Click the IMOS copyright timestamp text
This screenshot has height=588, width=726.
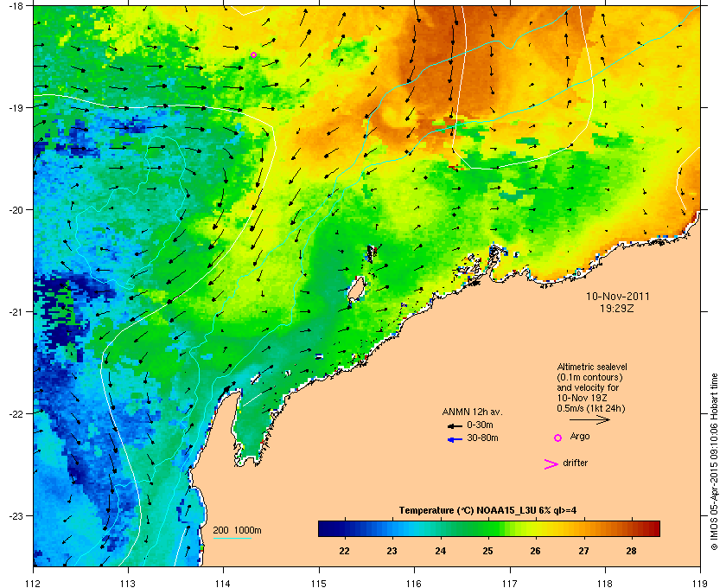[x=714, y=463]
